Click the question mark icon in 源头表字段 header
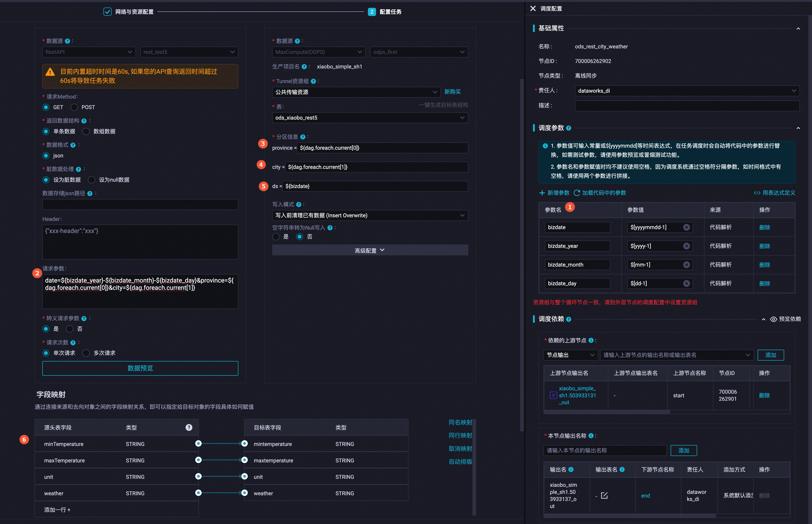 (x=189, y=427)
